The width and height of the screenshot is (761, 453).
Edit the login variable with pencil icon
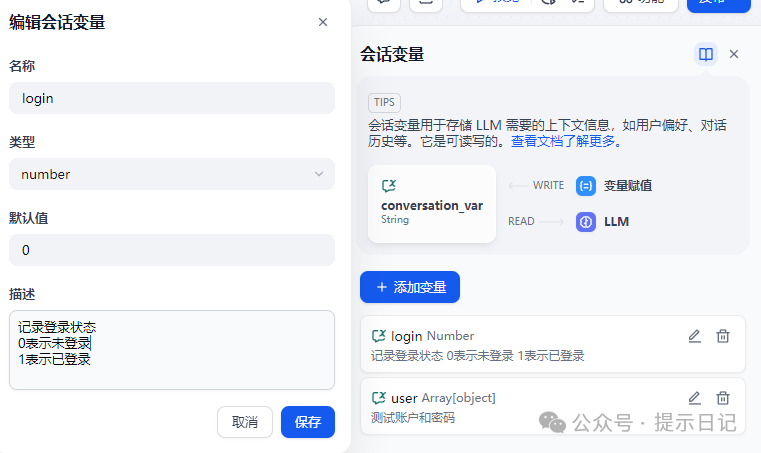pyautogui.click(x=694, y=336)
